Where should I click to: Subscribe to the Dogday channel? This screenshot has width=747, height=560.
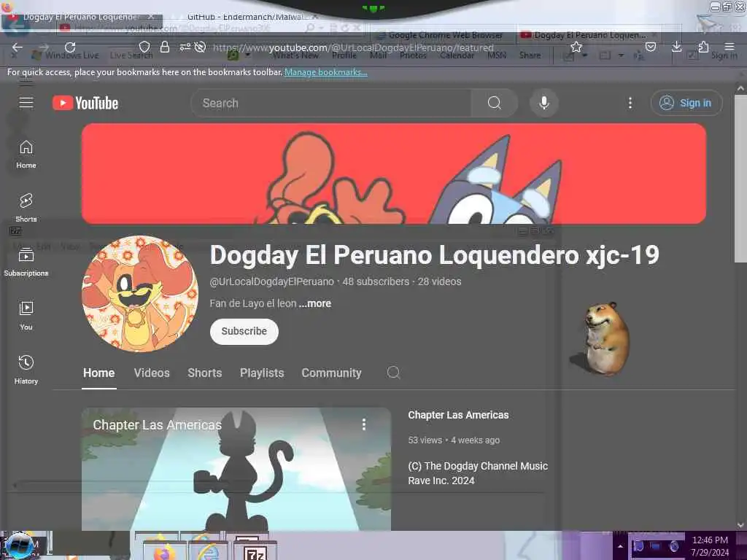244,331
